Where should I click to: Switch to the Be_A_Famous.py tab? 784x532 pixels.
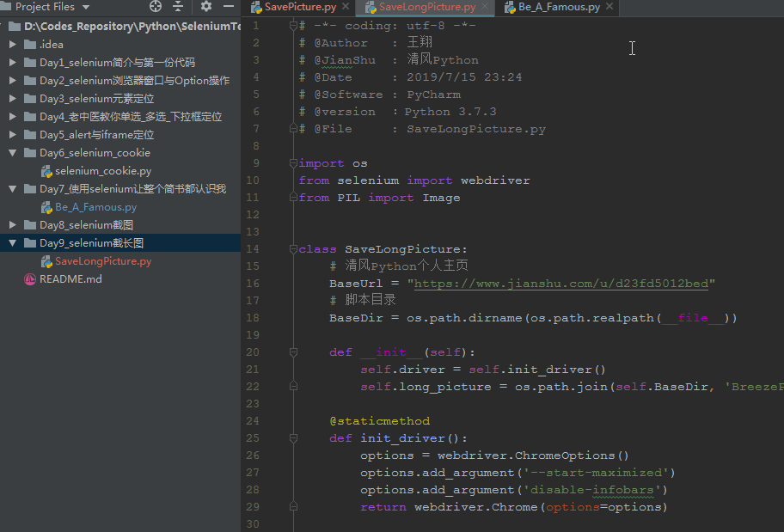[x=559, y=7]
